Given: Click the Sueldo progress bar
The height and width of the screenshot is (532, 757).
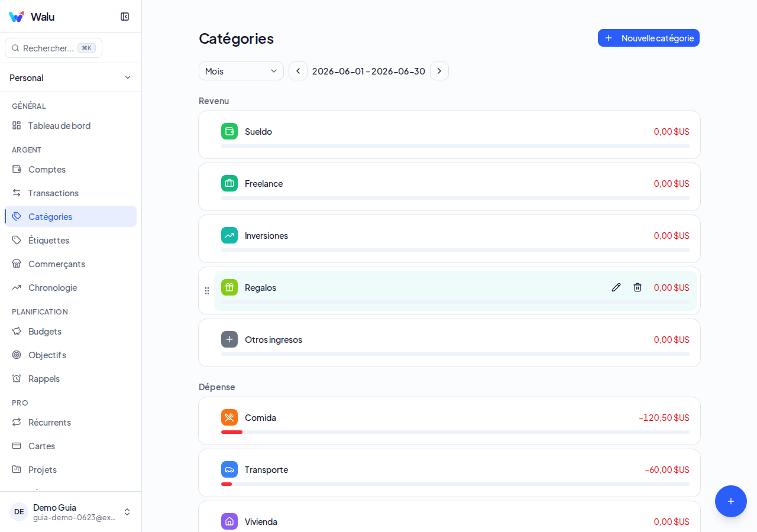Looking at the screenshot, I should (x=455, y=146).
